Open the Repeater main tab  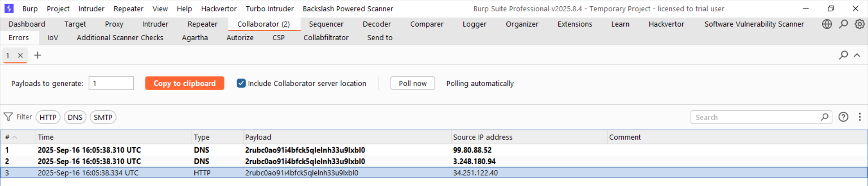tap(202, 24)
